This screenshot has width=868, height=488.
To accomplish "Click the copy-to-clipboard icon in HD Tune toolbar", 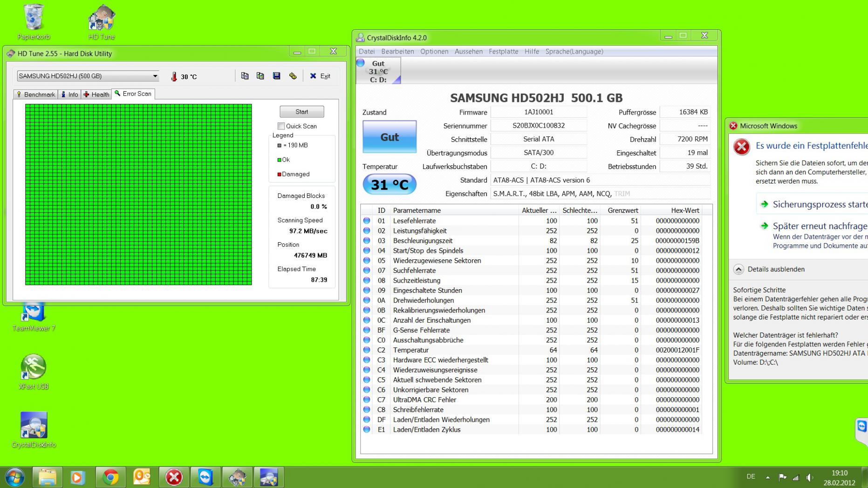I will (245, 76).
